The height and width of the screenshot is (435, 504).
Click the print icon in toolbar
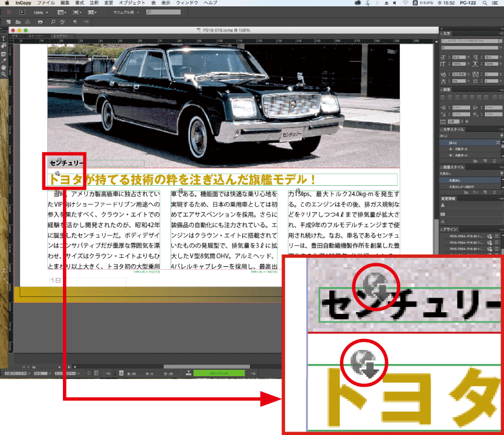point(40,22)
